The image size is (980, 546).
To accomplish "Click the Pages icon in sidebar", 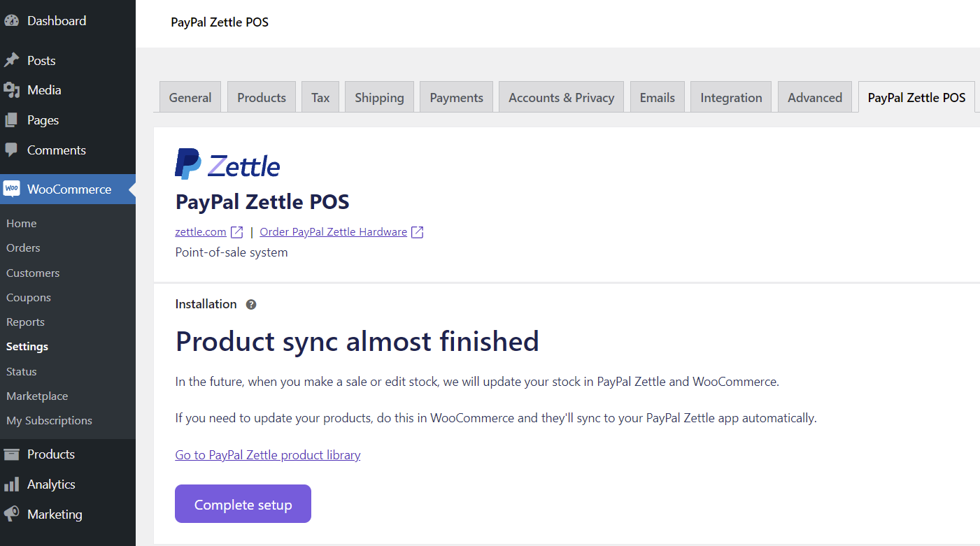I will pos(11,120).
